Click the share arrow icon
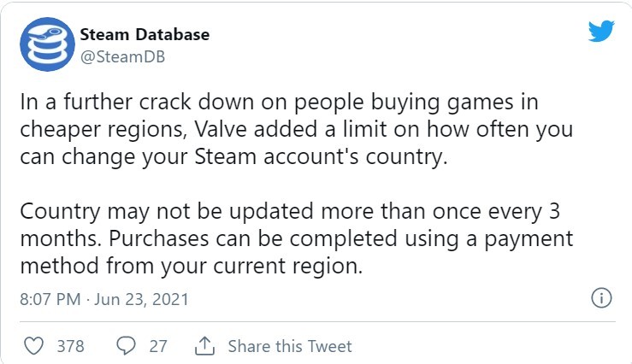Image resolution: width=632 pixels, height=364 pixels. pyautogui.click(x=204, y=345)
